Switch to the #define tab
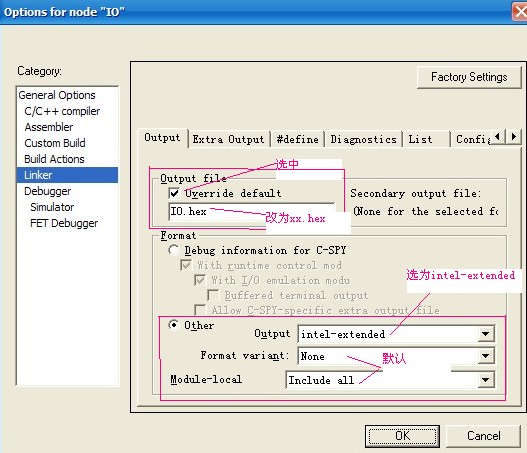The image size is (527, 453). (297, 139)
